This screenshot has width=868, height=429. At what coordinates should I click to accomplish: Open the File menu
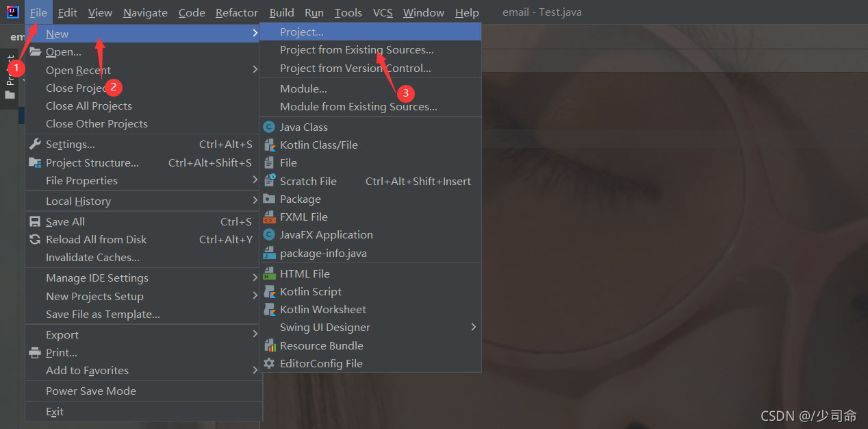(x=38, y=12)
